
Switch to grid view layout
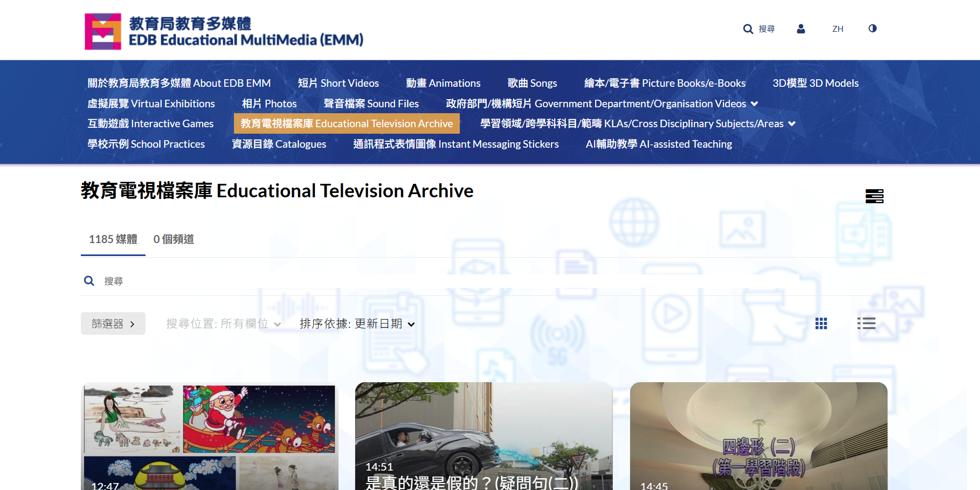pyautogui.click(x=821, y=323)
